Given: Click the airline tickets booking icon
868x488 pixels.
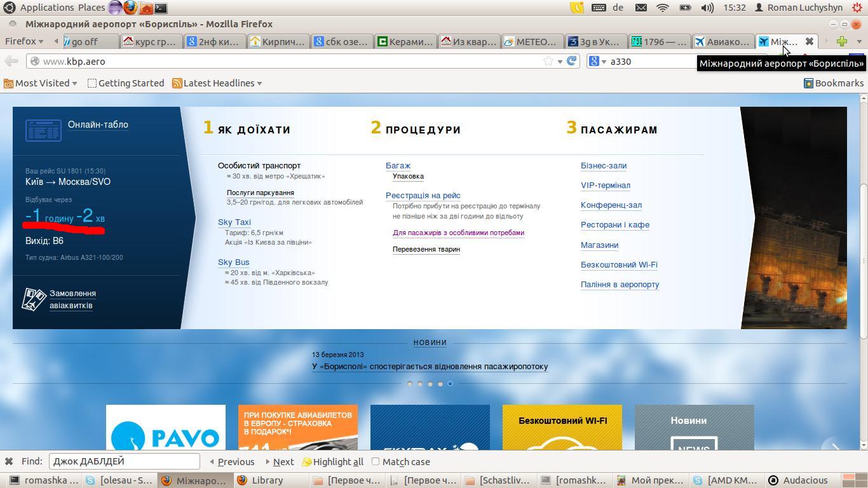Looking at the screenshot, I should [34, 299].
